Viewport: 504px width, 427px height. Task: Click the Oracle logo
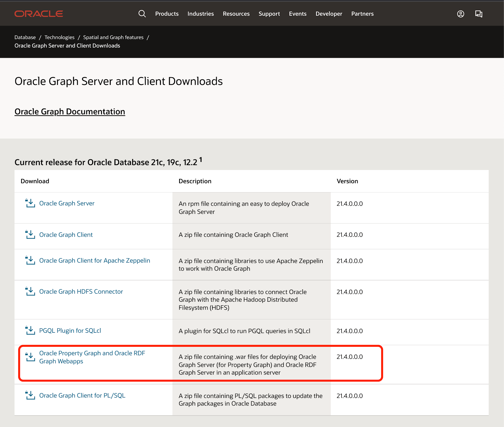coord(39,14)
